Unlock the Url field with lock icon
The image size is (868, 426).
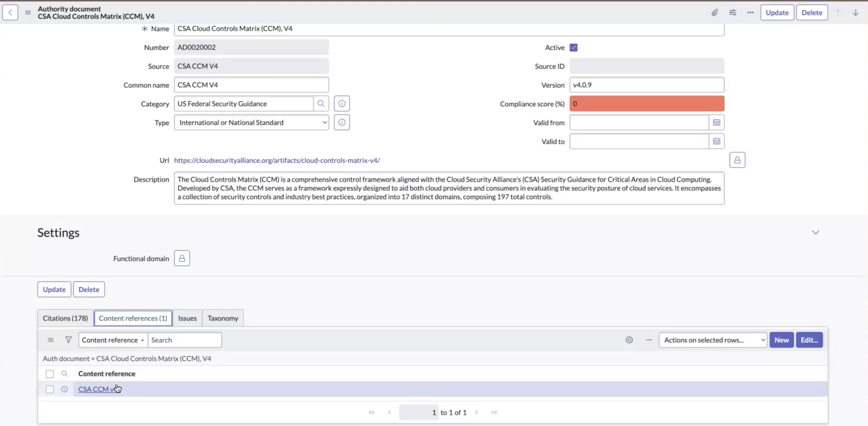(x=737, y=160)
